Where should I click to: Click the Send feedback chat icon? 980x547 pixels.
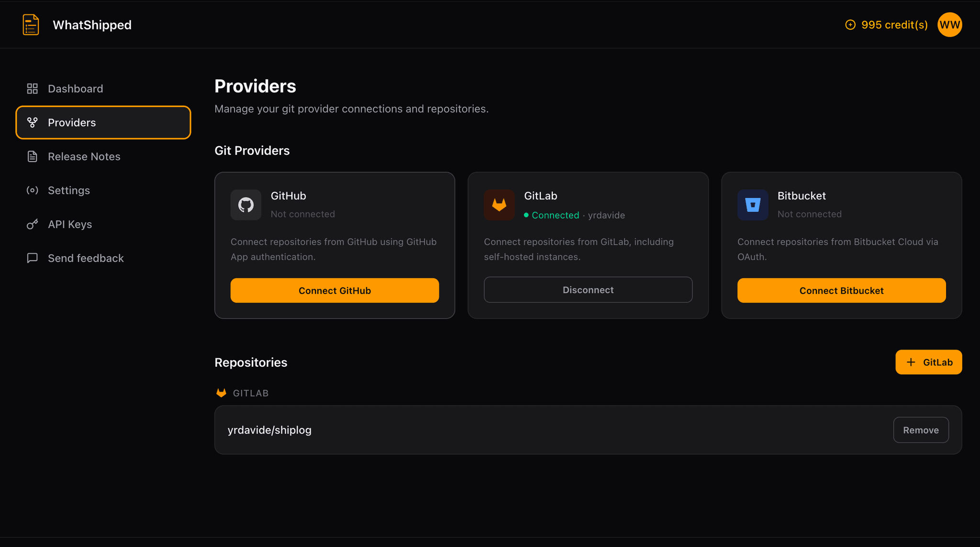(x=32, y=258)
